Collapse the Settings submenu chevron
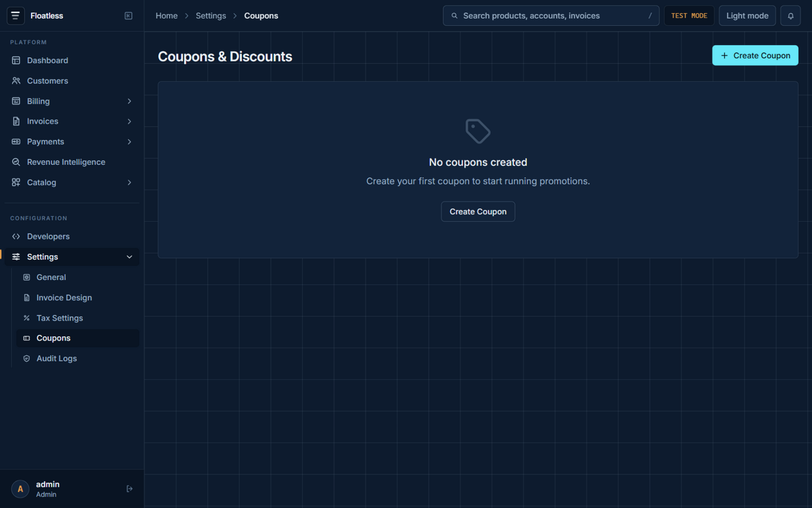 point(129,257)
